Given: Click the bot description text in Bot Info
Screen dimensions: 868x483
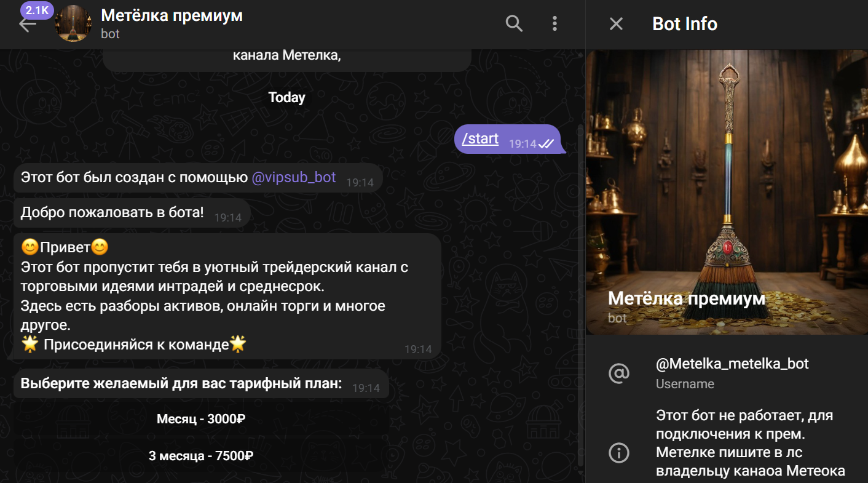Looking at the screenshot, I should (x=750, y=444).
